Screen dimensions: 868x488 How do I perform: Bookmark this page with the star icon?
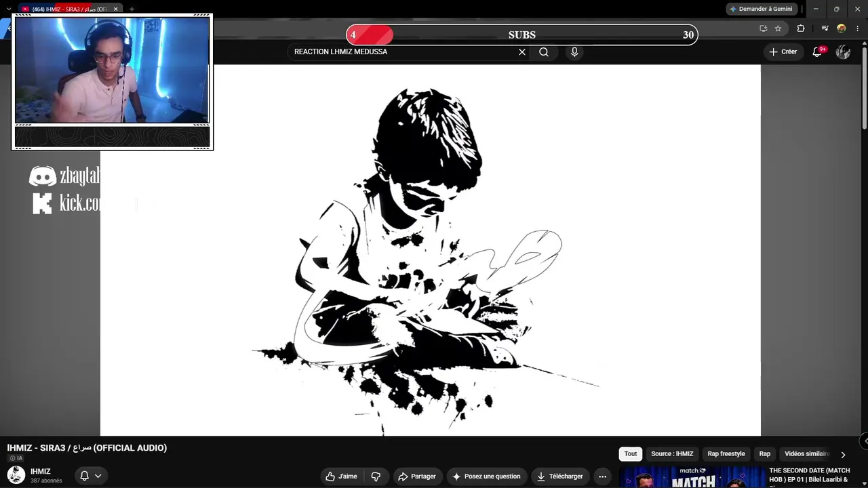tap(778, 28)
